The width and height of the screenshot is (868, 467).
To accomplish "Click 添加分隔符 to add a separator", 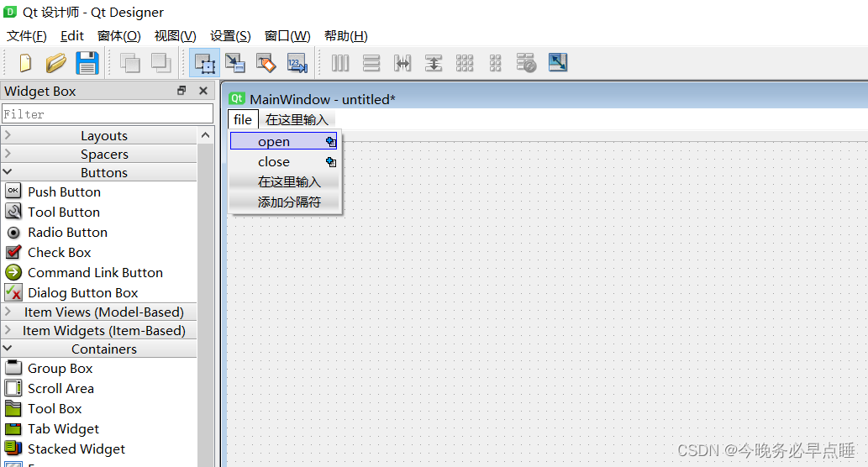I will [x=283, y=202].
